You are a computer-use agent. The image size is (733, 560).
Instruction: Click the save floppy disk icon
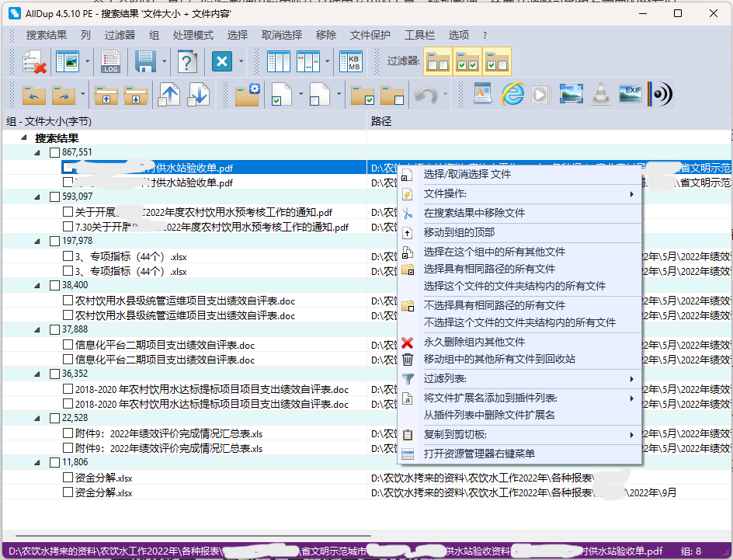(145, 61)
